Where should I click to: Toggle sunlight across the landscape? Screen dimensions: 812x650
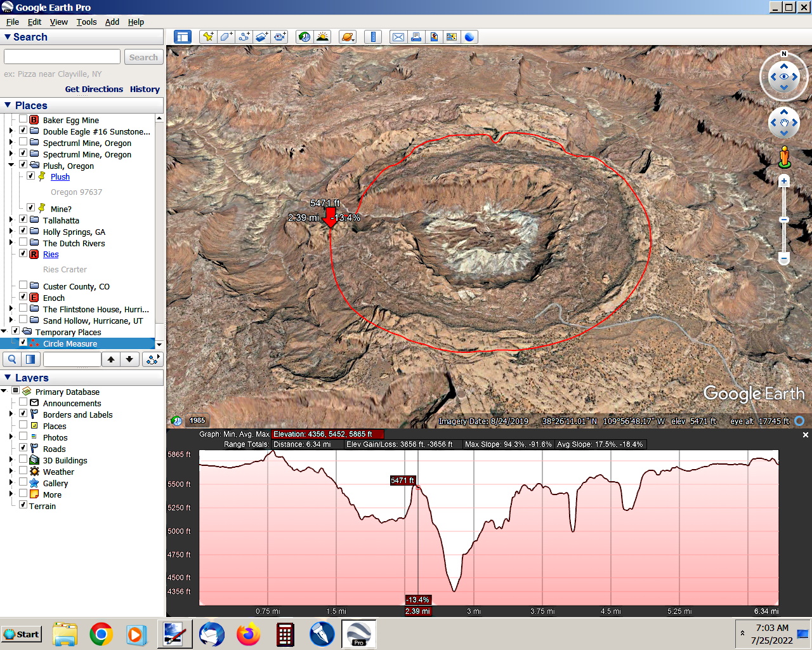click(x=322, y=37)
